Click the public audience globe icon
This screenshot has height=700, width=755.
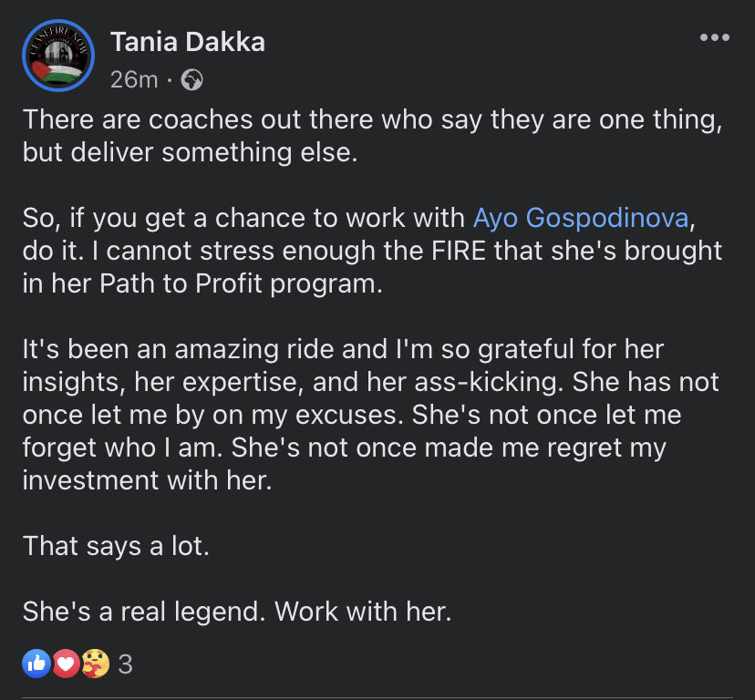191,80
